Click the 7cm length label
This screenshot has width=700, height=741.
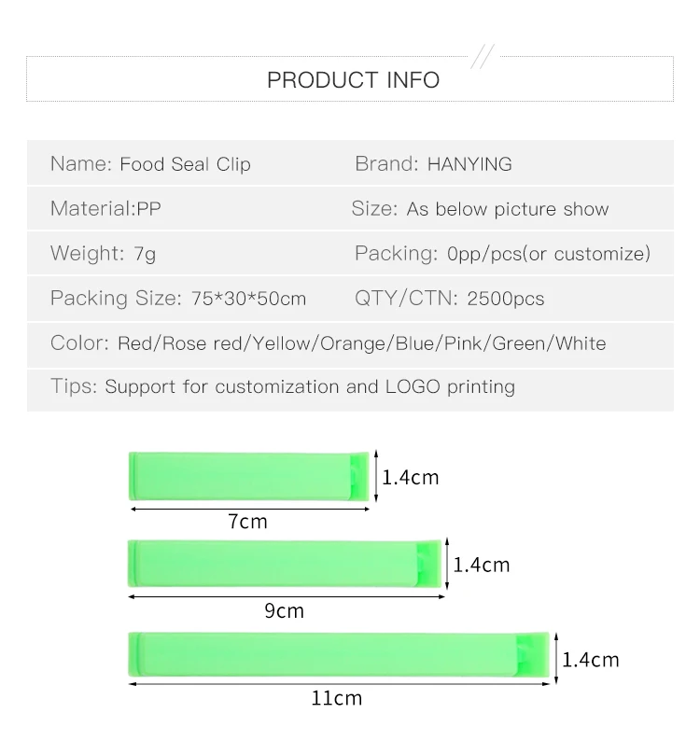point(247,523)
